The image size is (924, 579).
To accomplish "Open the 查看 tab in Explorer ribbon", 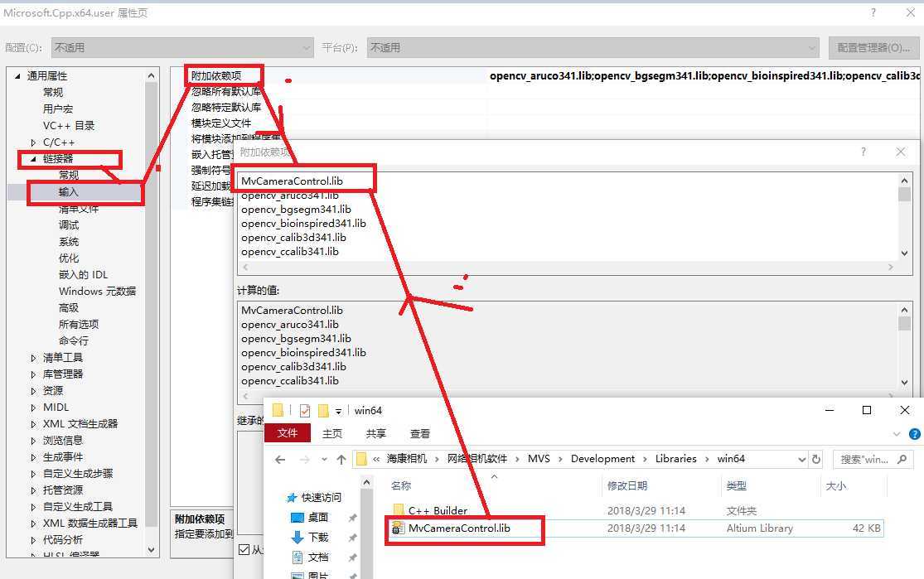I will tap(420, 433).
